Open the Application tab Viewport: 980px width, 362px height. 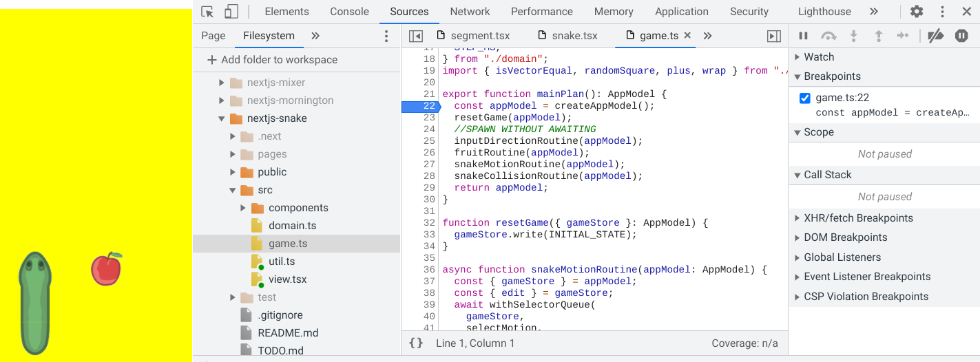682,12
